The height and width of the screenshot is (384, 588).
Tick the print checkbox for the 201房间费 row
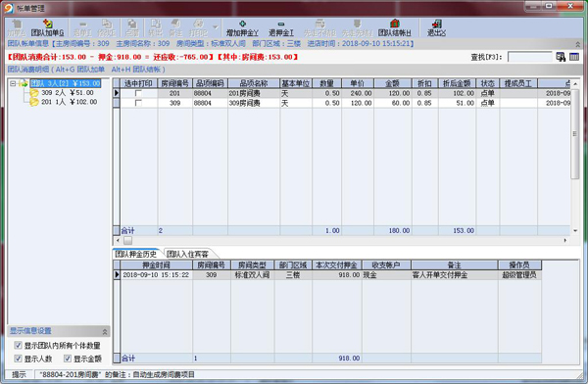pos(138,93)
